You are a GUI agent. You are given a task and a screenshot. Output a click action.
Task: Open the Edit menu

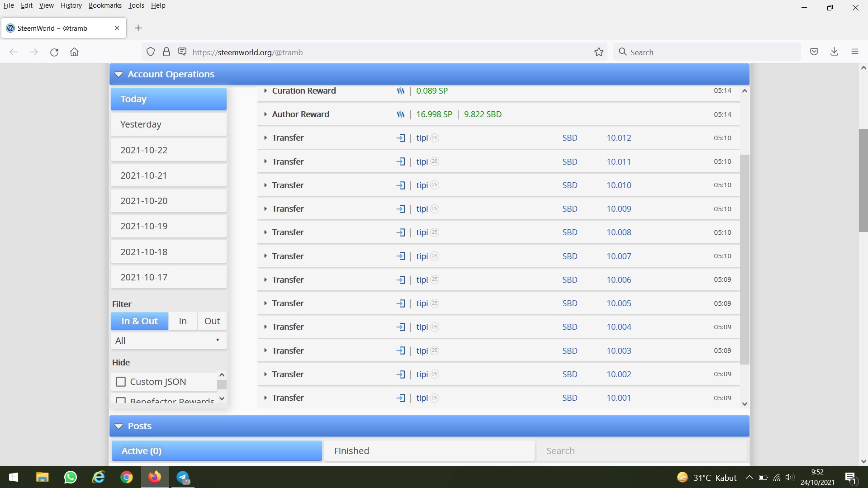27,5
